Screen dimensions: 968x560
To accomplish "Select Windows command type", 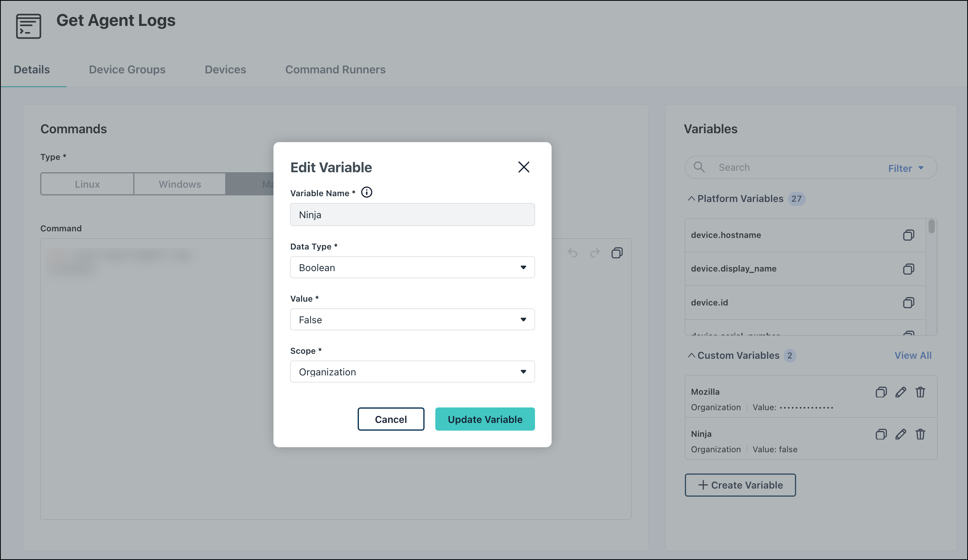I will click(x=180, y=184).
